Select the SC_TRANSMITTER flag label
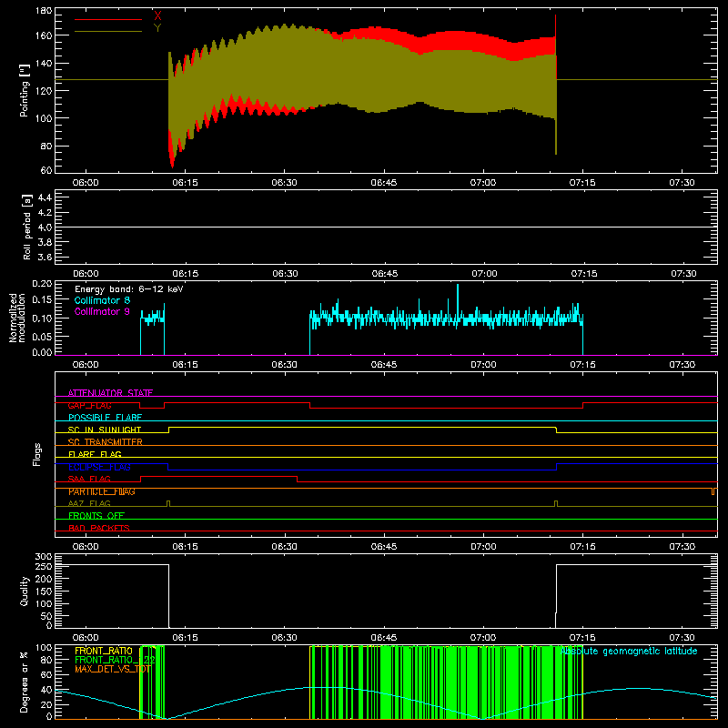This screenshot has height=728, width=728. [106, 442]
